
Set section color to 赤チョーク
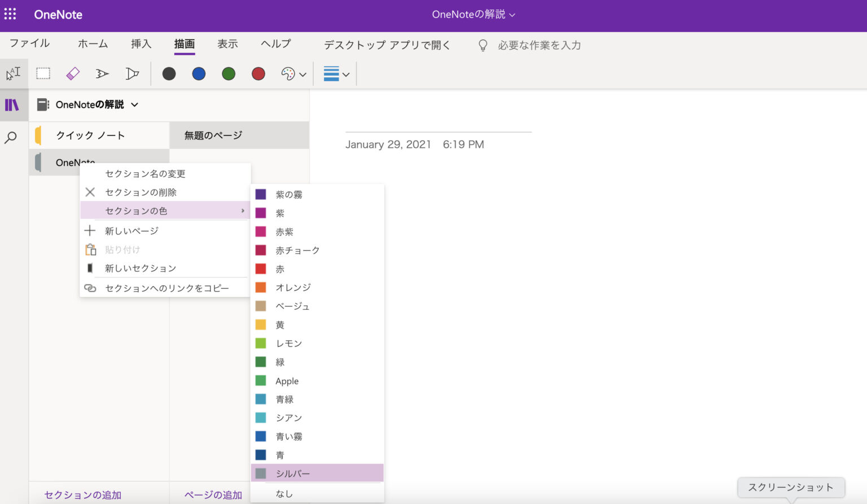(x=317, y=251)
